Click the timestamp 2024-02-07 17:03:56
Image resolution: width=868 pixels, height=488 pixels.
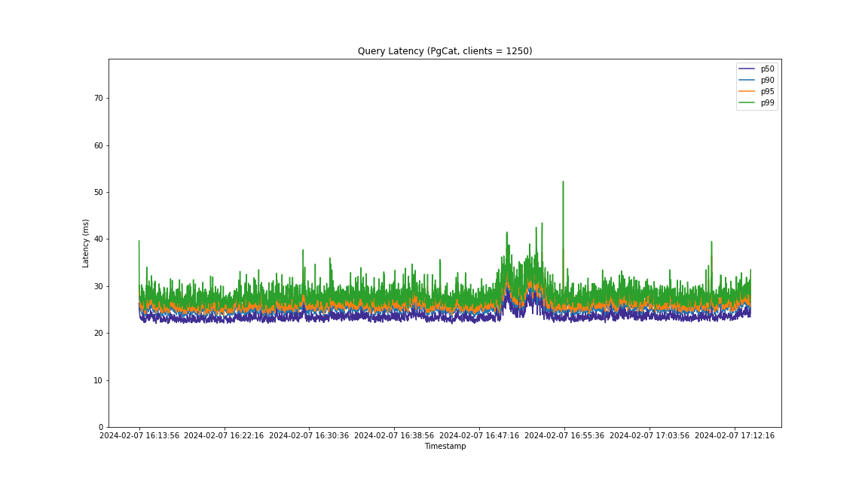tap(650, 436)
